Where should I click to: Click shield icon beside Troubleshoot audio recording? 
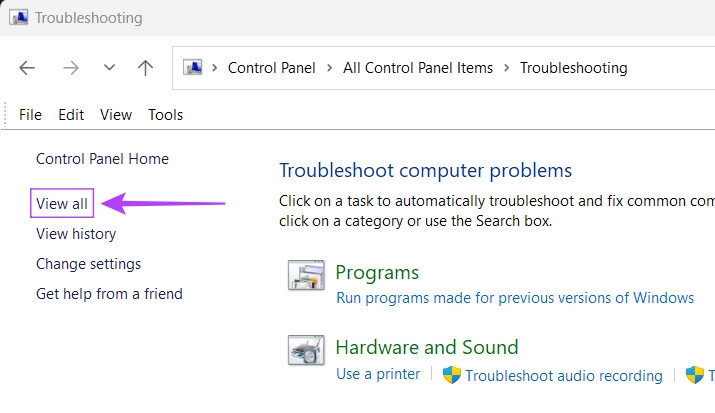coord(451,375)
